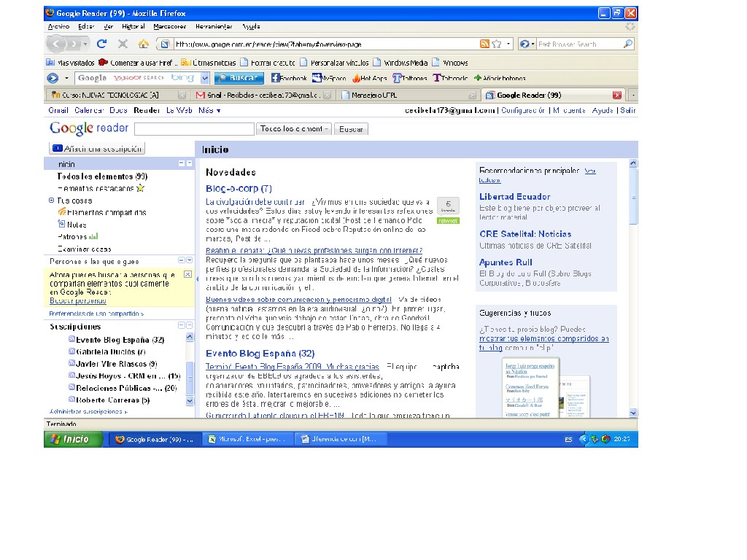Dismiss the yellow Buscar personas notice
The image size is (747, 560).
coord(187,275)
